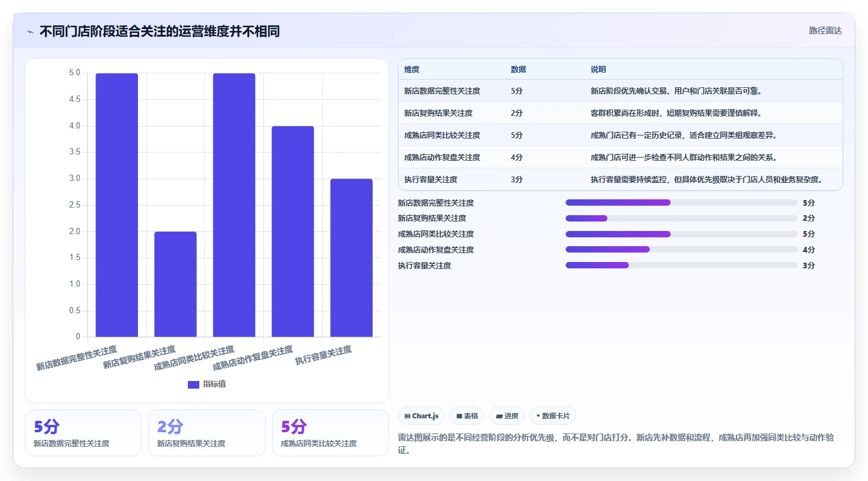Click description 成熟门店已有一定历史记录，适合建立同类组观察差异。
Viewport: 868px width, 481px height.
tap(684, 135)
